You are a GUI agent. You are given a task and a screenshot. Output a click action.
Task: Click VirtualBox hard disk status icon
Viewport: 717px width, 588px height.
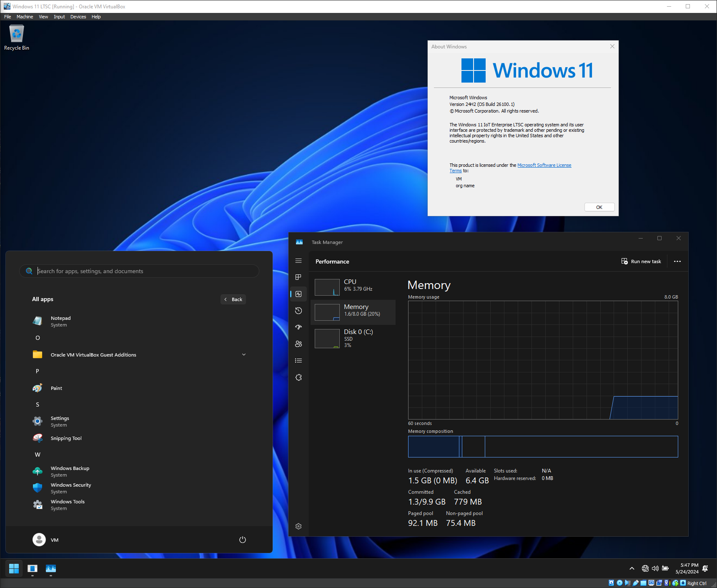point(611,583)
